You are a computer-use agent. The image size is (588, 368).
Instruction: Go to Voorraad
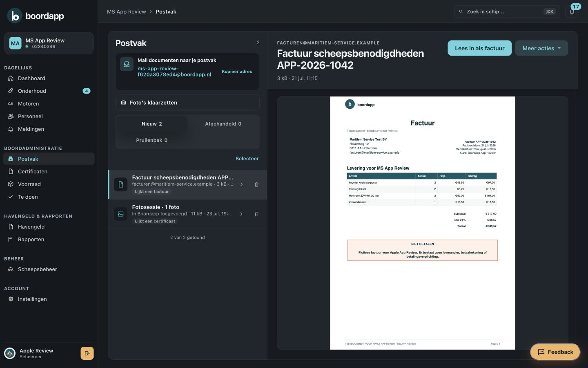[49, 184]
